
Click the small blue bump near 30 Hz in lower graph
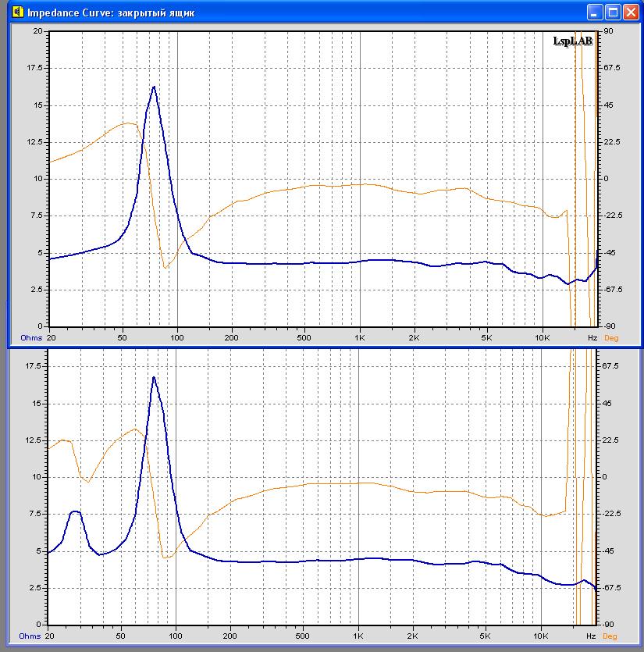pyautogui.click(x=75, y=512)
